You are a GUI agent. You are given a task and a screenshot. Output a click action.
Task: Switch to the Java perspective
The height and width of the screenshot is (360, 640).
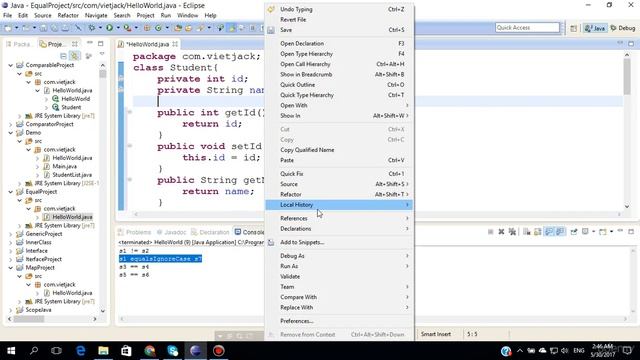click(595, 28)
